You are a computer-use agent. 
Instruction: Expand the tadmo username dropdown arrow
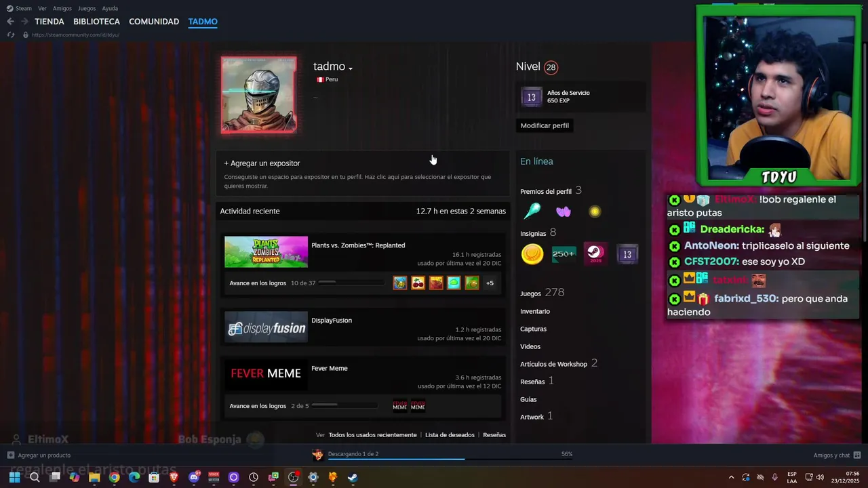(351, 68)
